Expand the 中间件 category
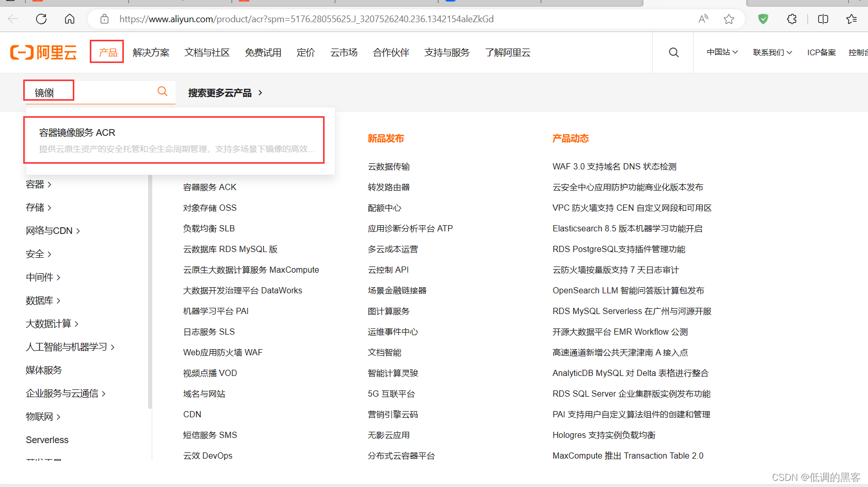This screenshot has width=868, height=487. (43, 277)
